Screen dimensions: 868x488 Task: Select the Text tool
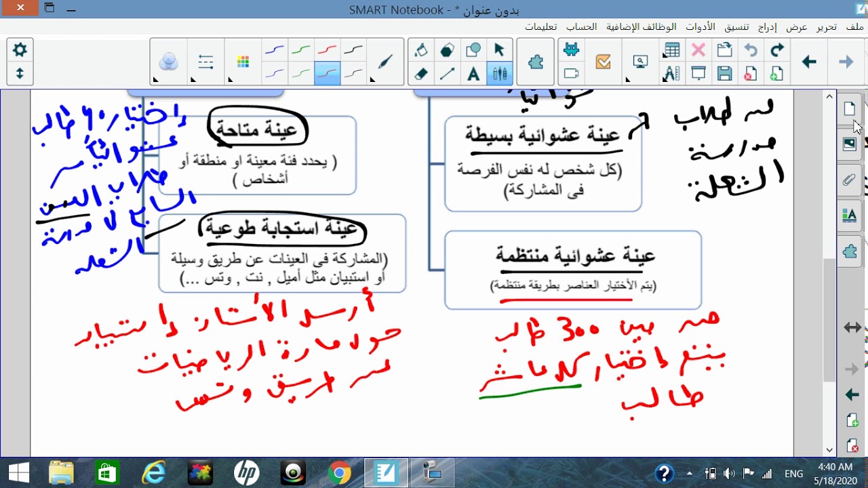point(473,74)
